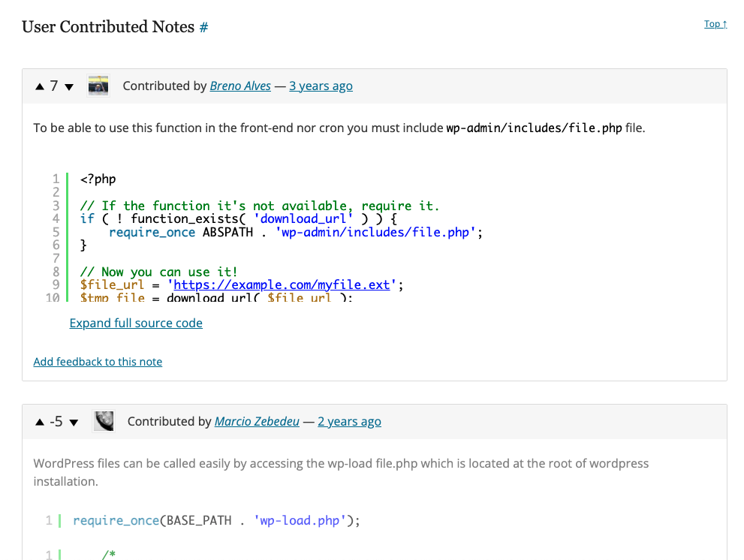
Task: Downvote Marcio Zebedeu's note
Action: [x=74, y=423]
